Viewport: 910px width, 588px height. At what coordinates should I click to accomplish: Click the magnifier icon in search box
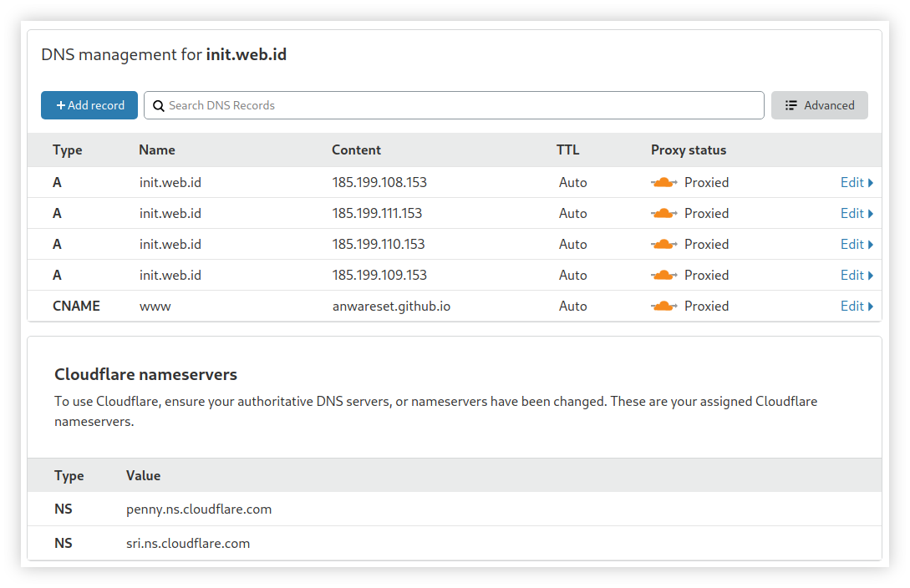click(158, 106)
